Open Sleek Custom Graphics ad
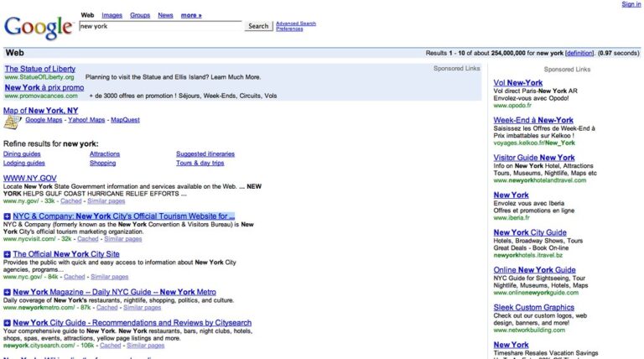 coord(534,307)
